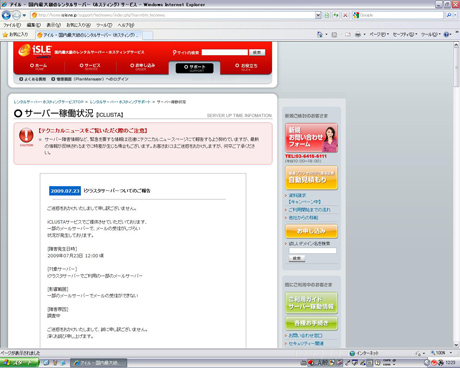Click the PlanManager ログイン sub-navigation link

(90, 79)
